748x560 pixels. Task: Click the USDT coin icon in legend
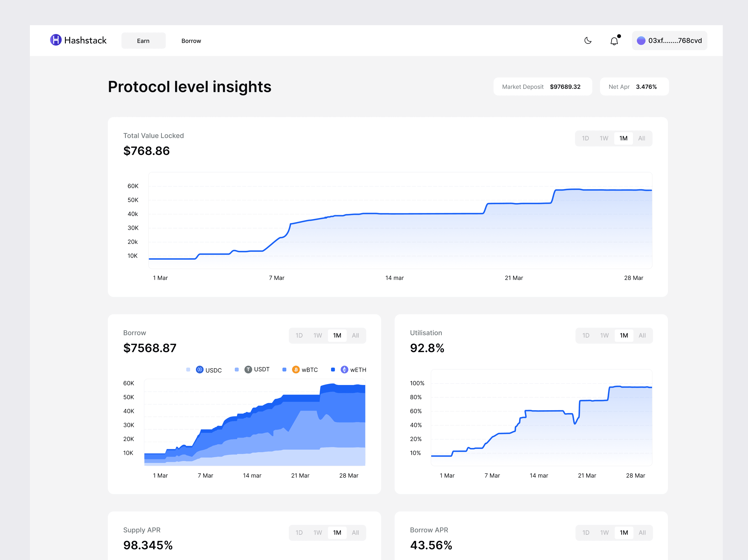tap(248, 369)
